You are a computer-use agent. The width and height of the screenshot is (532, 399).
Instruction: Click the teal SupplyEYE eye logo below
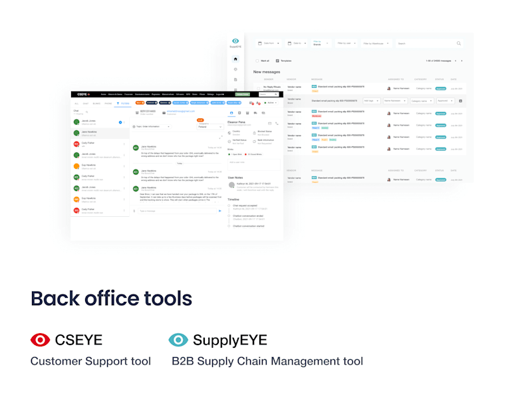178,340
